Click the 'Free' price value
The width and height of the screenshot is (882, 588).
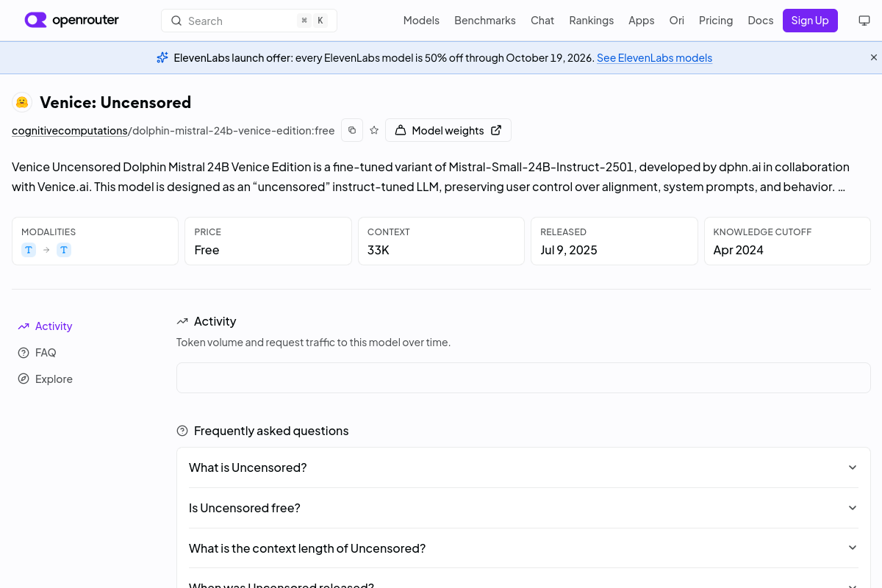pos(207,250)
